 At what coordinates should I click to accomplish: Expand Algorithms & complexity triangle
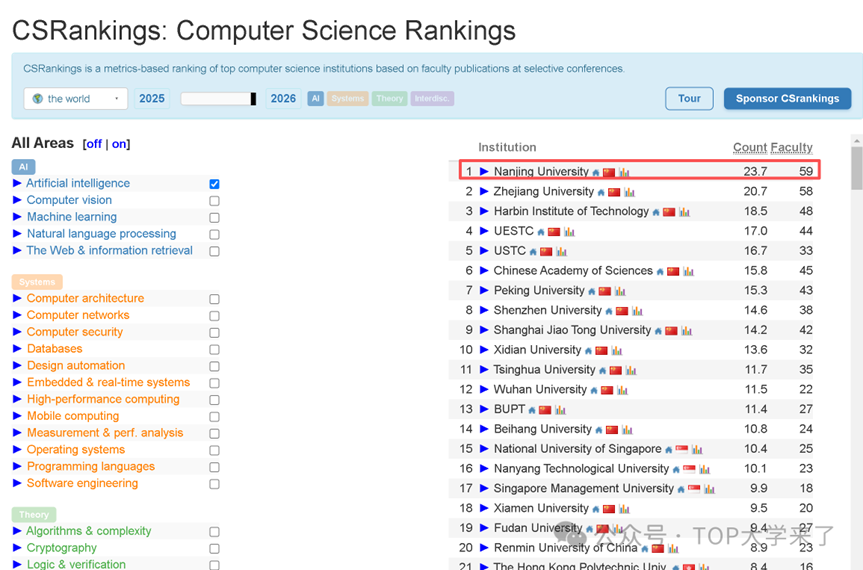click(17, 531)
